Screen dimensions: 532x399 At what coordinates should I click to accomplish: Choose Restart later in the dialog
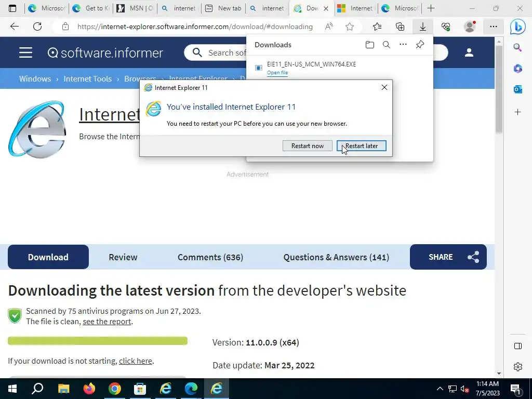[x=362, y=146]
